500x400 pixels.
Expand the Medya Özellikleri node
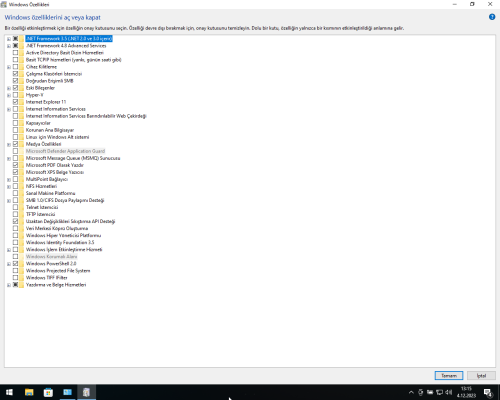pos(9,144)
